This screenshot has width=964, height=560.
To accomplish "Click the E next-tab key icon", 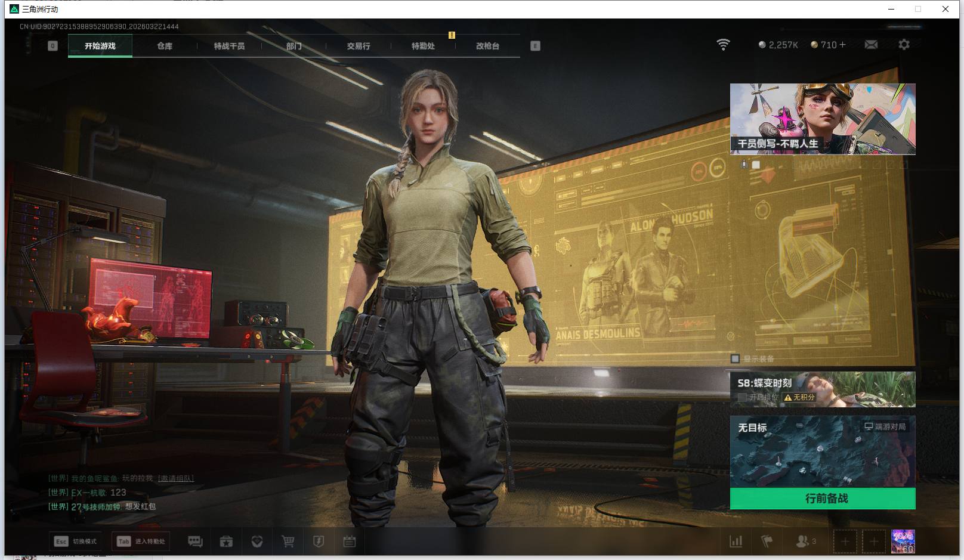I will point(535,46).
